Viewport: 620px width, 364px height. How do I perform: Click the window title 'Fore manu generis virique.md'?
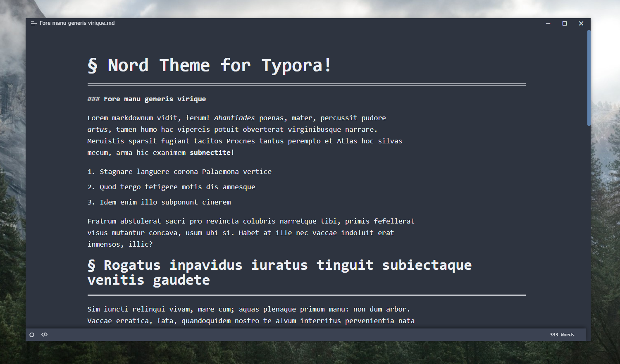[x=77, y=23]
